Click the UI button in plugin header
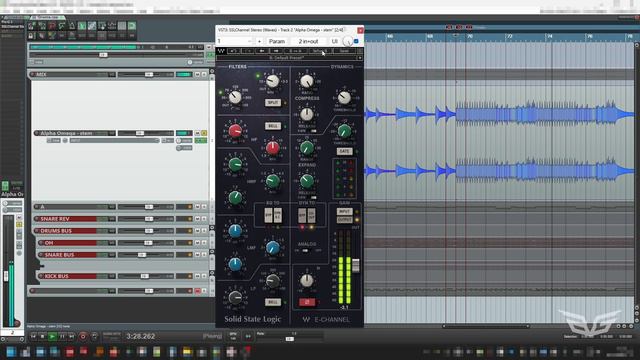The width and height of the screenshot is (640, 360). pos(335,41)
